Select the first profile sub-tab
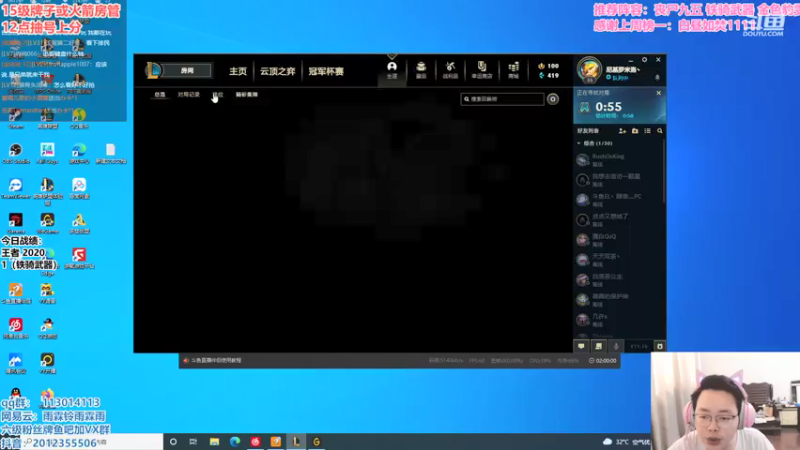Viewport: 800px width, 450px height. tap(160, 94)
